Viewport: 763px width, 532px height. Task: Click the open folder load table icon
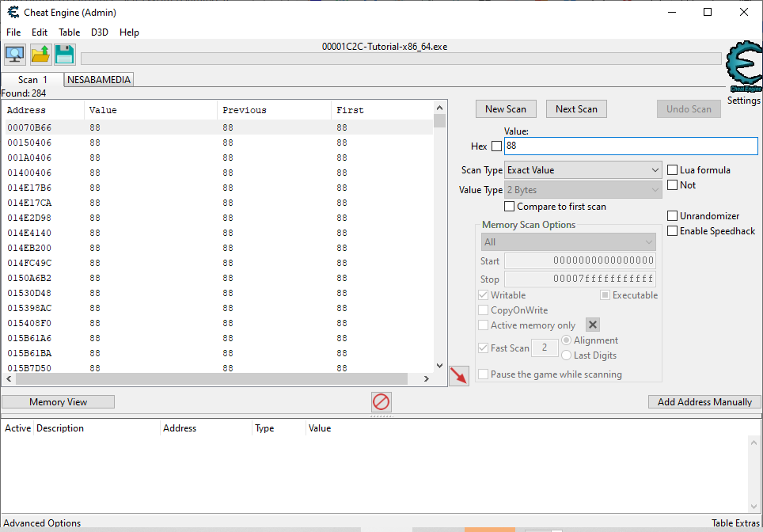(40, 55)
